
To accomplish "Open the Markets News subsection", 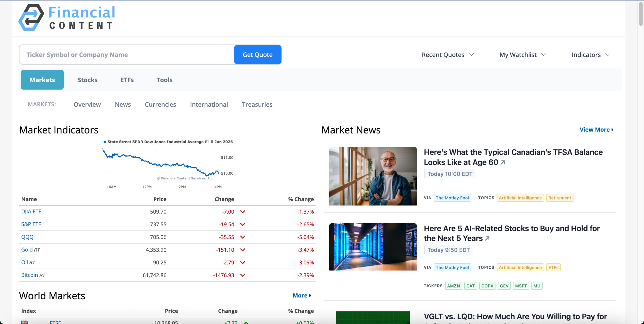I will (x=123, y=104).
